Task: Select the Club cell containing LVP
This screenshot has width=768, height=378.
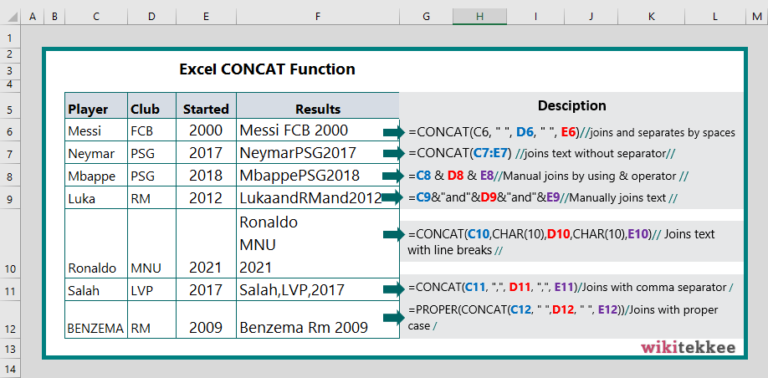Action: coord(152,290)
